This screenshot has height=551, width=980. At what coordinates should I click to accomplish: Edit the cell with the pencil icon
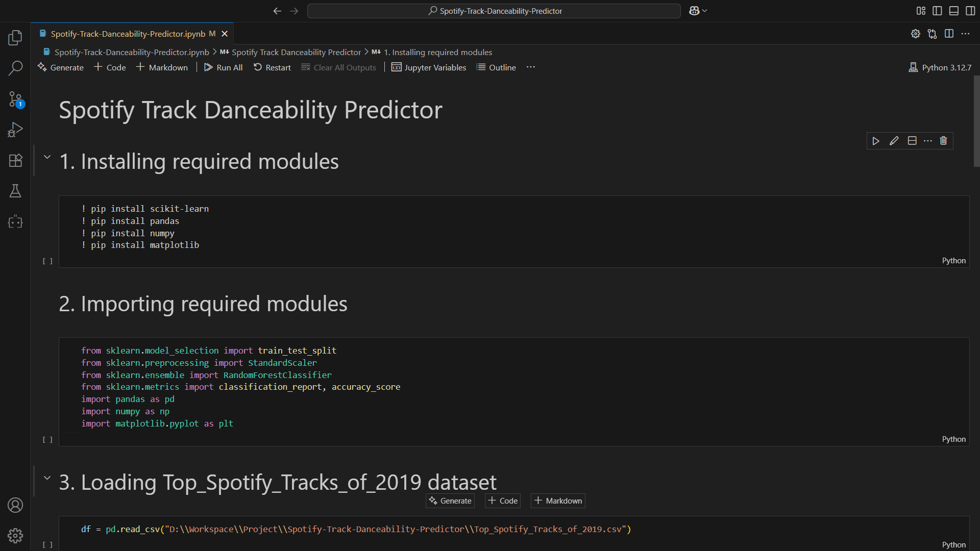894,141
